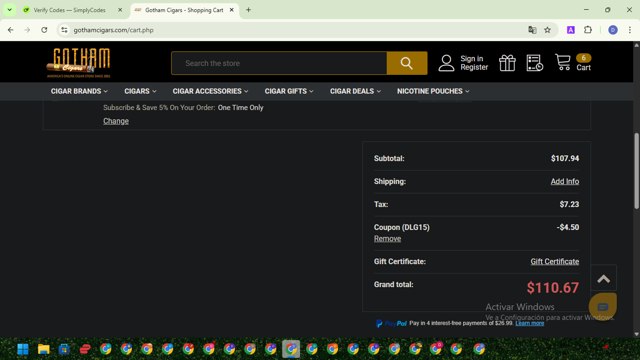Close the Verify Codes SimplyCodes tab

point(120,10)
